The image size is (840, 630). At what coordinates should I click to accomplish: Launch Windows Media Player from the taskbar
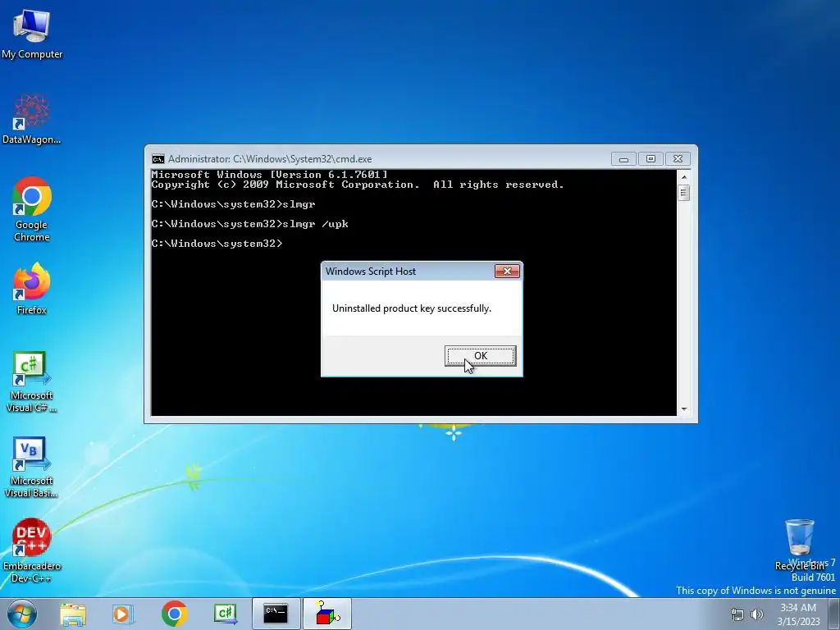point(122,614)
